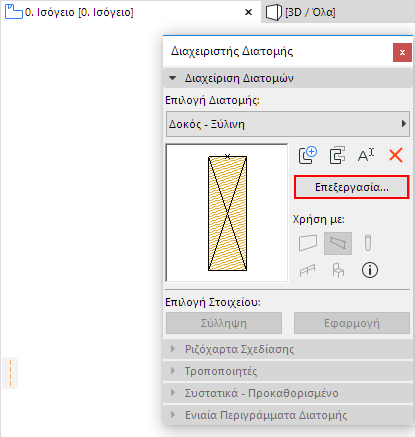Close the Διαχειριστής Διατομής palette
Viewport: 415px width, 437px height.
coord(402,52)
